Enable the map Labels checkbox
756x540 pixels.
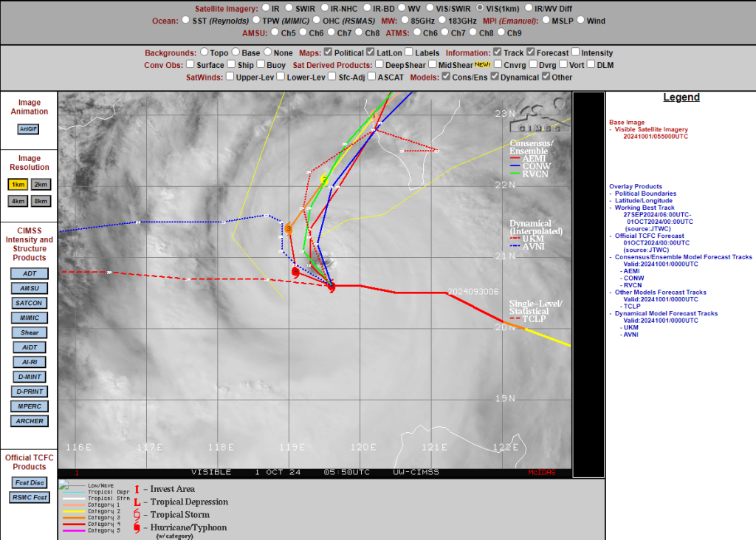(409, 52)
